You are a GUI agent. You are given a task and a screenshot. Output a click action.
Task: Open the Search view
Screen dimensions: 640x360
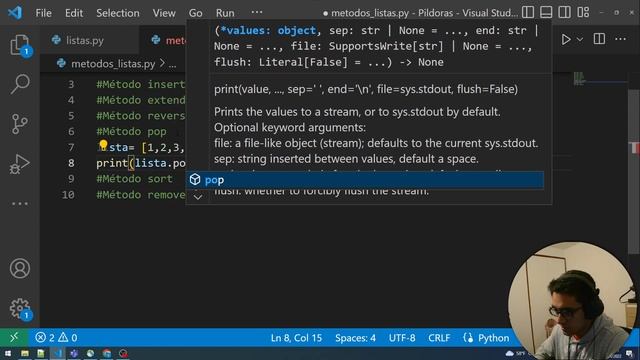pos(19,84)
